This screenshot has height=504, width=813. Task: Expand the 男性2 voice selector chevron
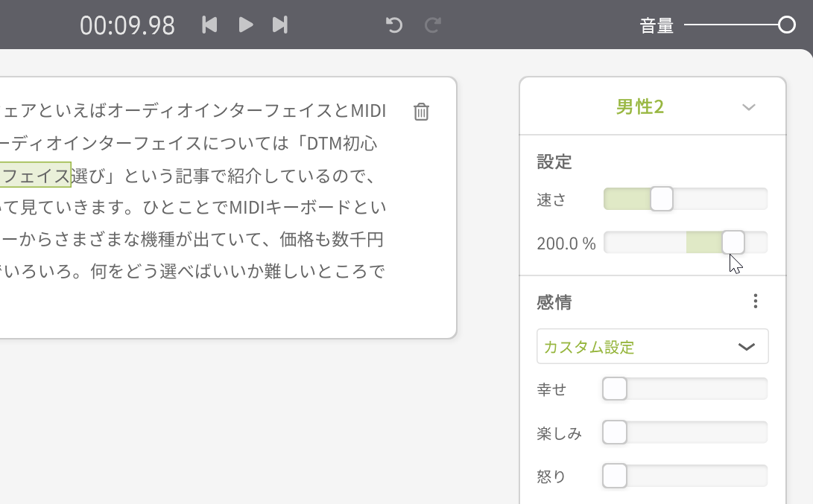[x=749, y=107]
